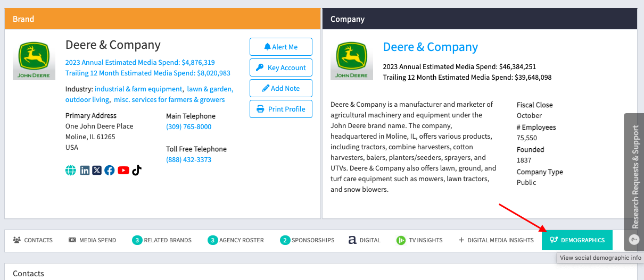Open misc. services for farmers & growers link
Screen dimensions: 644x280
169,99
